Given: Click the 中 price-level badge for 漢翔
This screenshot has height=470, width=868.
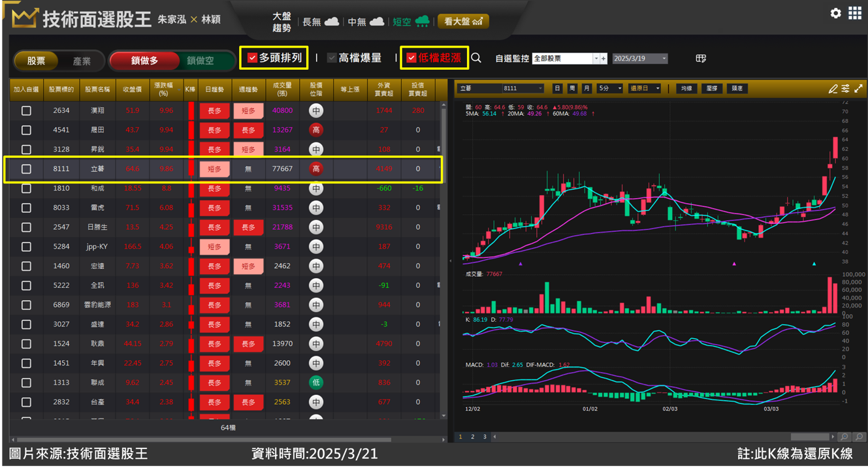Looking at the screenshot, I should (316, 111).
